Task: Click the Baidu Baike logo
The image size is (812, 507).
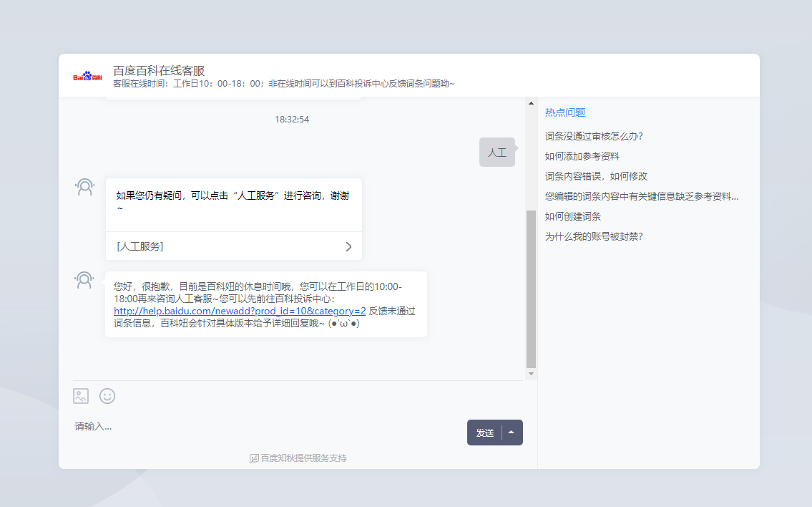Action: tap(87, 77)
